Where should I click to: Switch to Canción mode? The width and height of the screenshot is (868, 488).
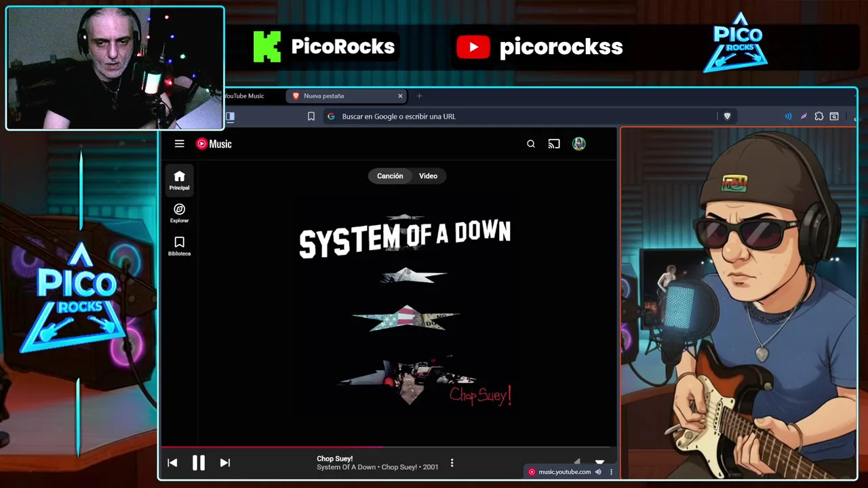click(x=390, y=176)
